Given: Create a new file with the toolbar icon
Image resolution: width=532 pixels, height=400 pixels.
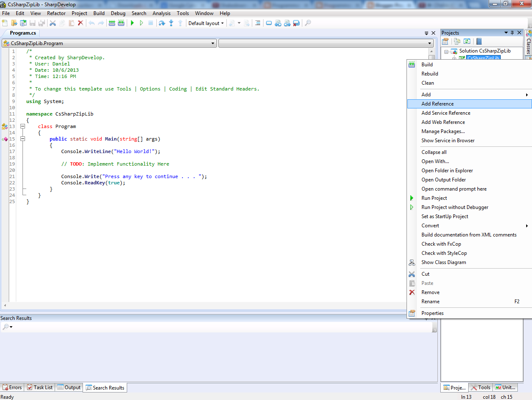Looking at the screenshot, I should pos(5,23).
